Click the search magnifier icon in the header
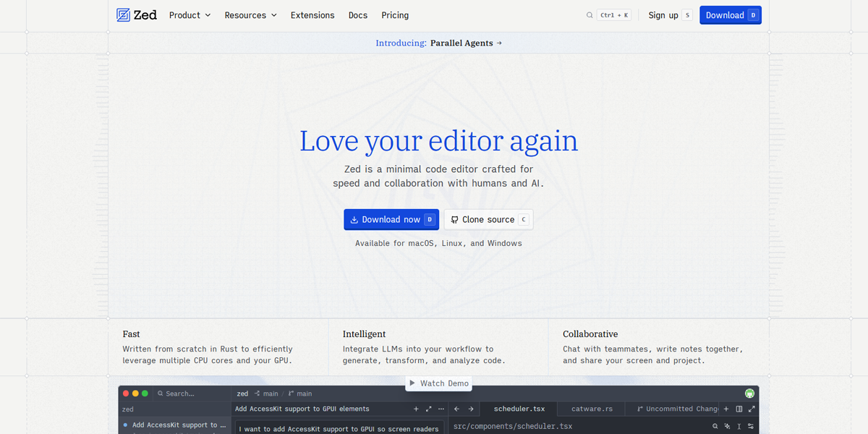The image size is (868, 434). point(590,15)
